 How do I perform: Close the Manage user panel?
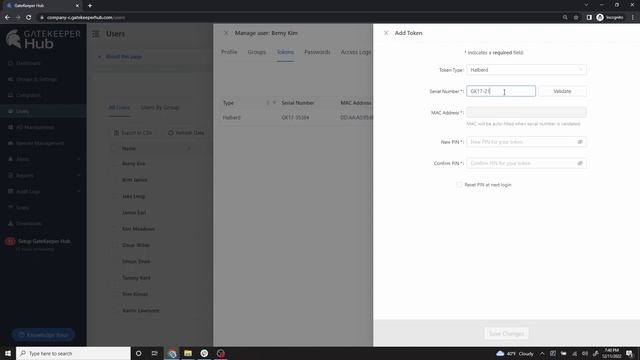tap(226, 33)
